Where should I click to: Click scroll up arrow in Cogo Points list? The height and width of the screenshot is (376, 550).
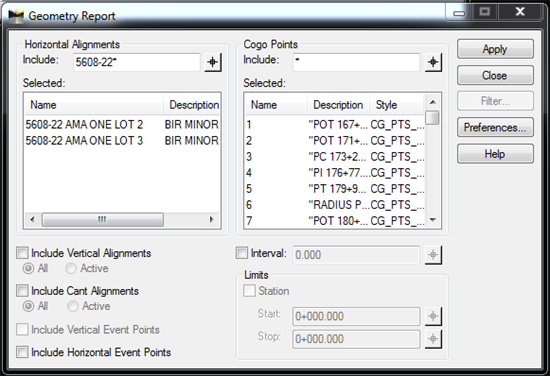pos(433,102)
